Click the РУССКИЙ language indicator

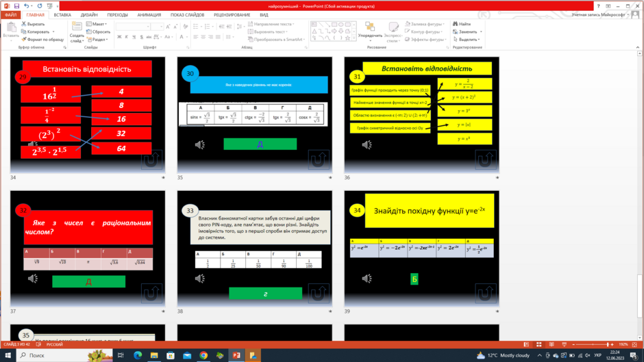pos(54,344)
